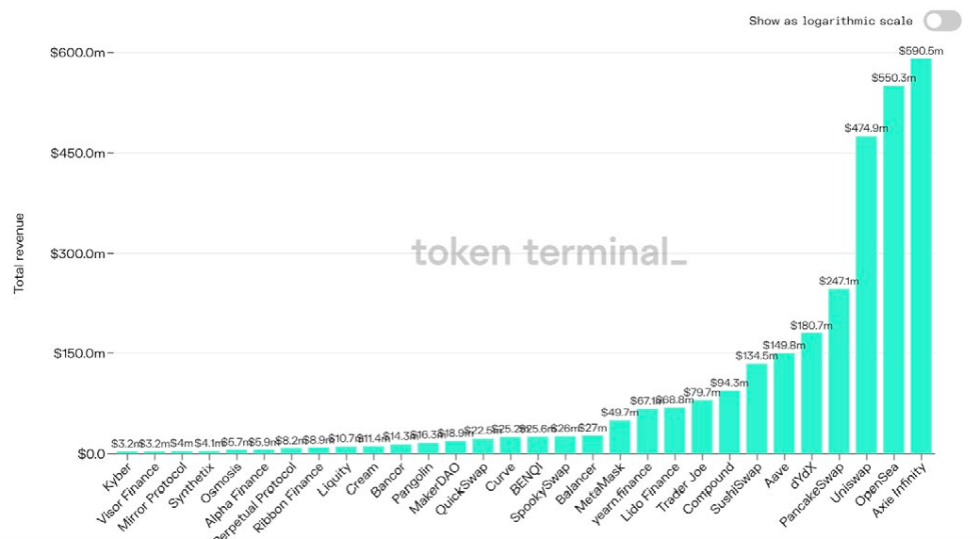The image size is (980, 539).
Task: Click the yearn.finance bar
Action: 647,431
